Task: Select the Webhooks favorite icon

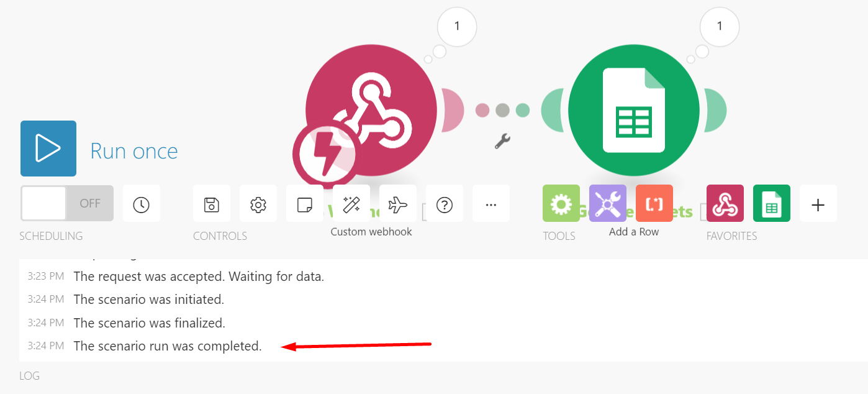Action: 725,203
